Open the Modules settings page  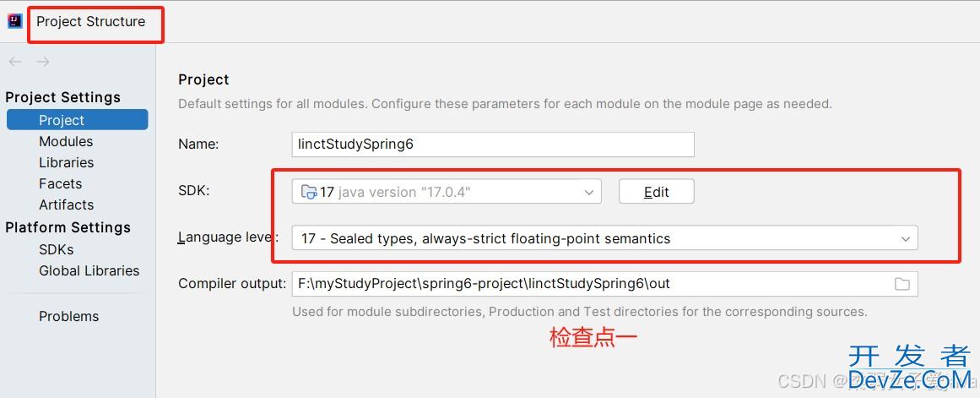click(66, 141)
